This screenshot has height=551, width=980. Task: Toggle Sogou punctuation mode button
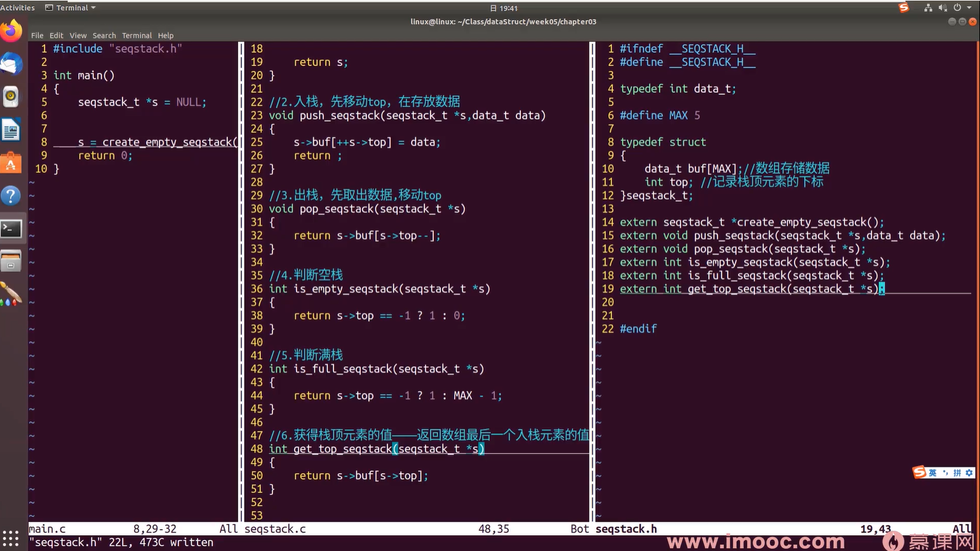pos(945,473)
